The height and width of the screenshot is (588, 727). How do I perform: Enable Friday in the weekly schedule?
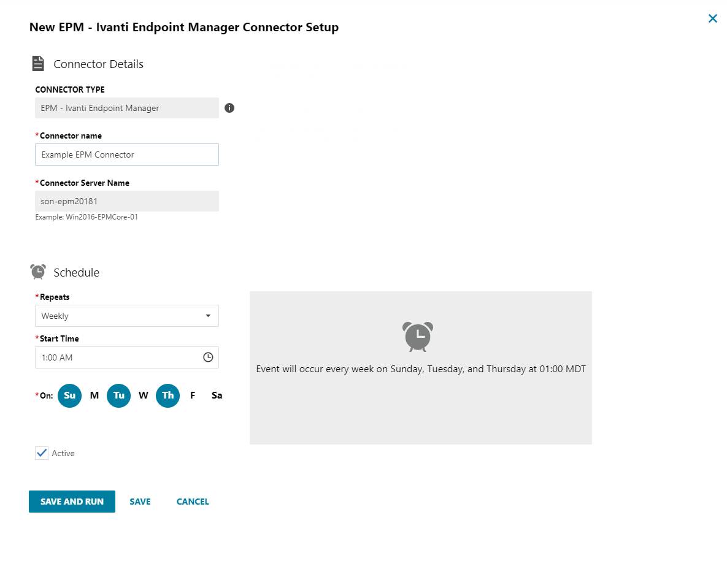[192, 395]
